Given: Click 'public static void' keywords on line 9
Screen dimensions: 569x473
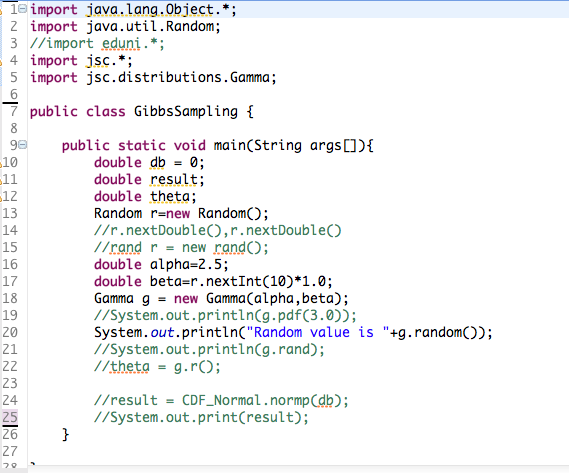Looking at the screenshot, I should tap(134, 146).
